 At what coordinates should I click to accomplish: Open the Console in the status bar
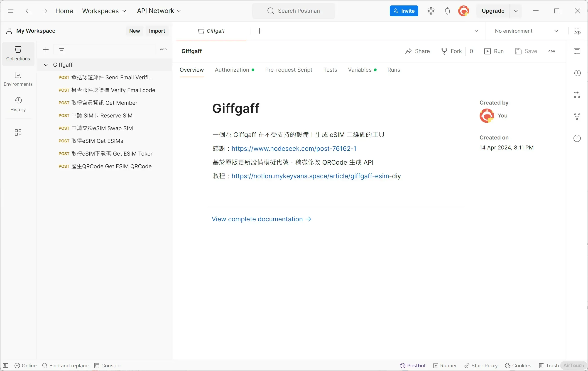[x=107, y=365]
